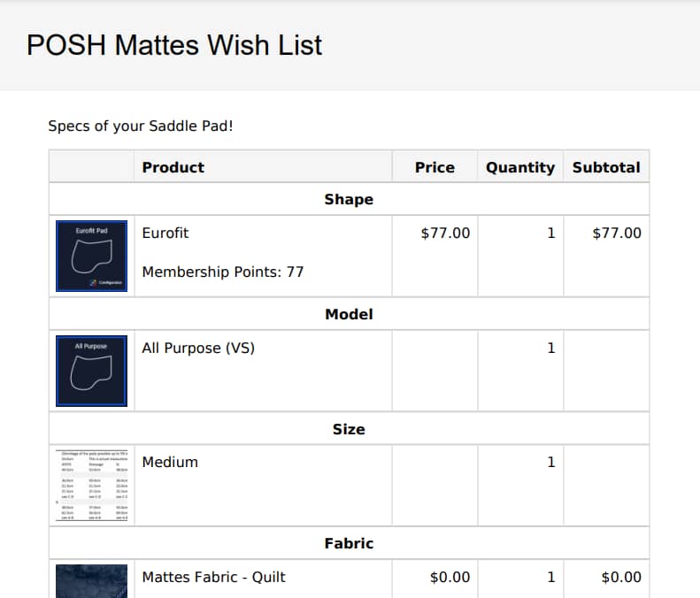This screenshot has width=700, height=598.
Task: Click the Eurofit $77.00 subtotal value
Action: coord(617,233)
